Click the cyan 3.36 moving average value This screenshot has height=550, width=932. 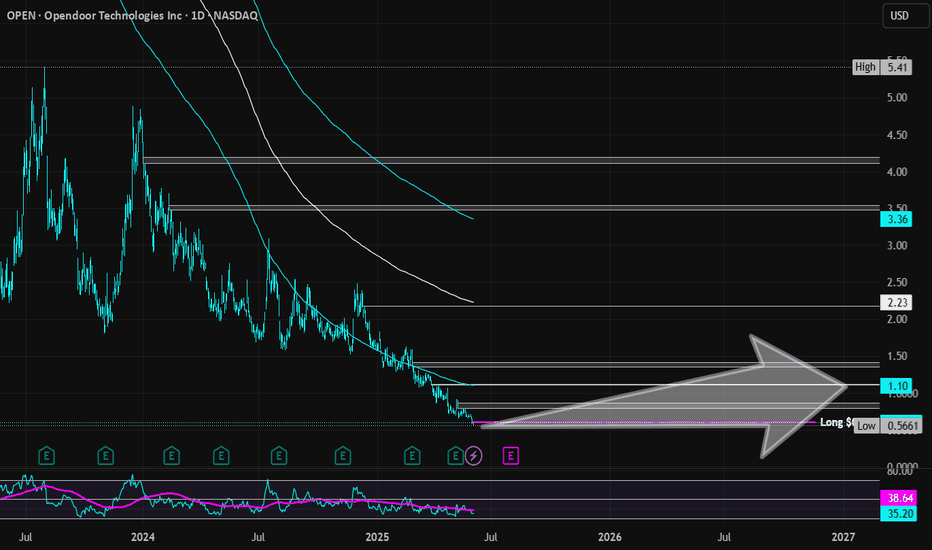897,219
